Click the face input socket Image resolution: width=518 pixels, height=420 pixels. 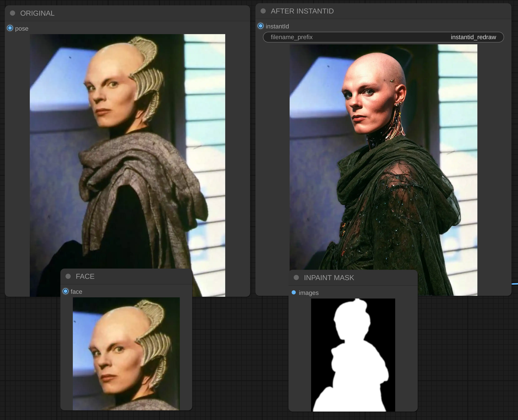click(x=66, y=291)
